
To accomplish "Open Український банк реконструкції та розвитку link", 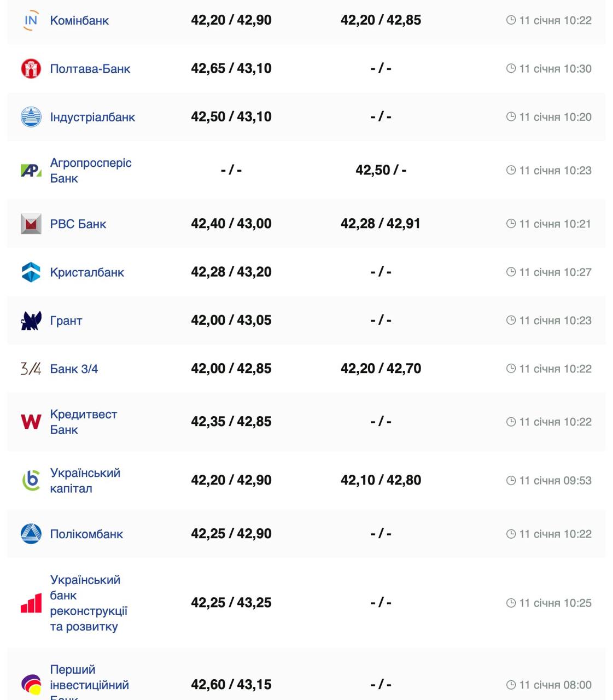I will [88, 603].
